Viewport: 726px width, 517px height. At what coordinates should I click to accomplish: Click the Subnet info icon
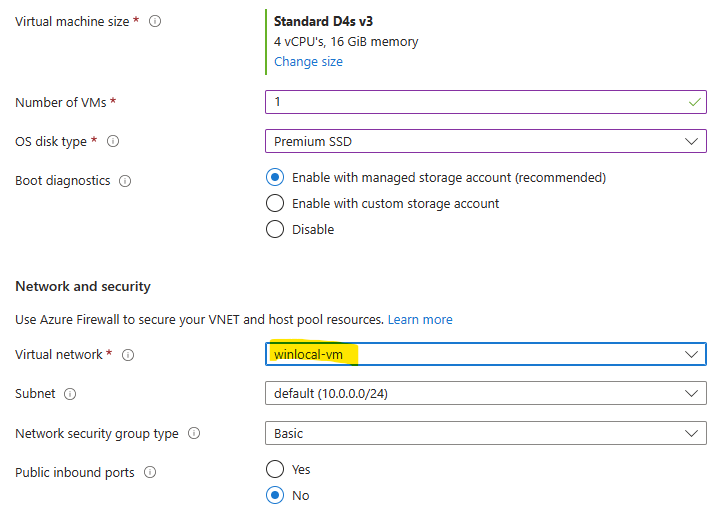(x=70, y=394)
